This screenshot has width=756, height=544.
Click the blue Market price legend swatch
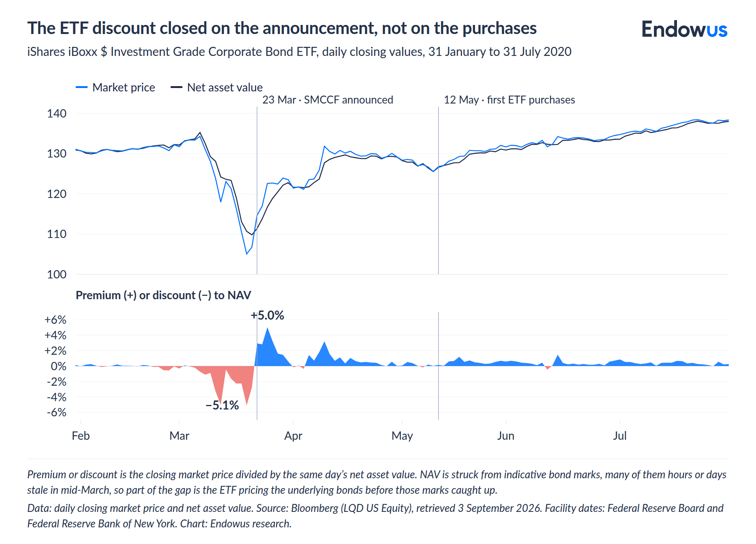[82, 87]
